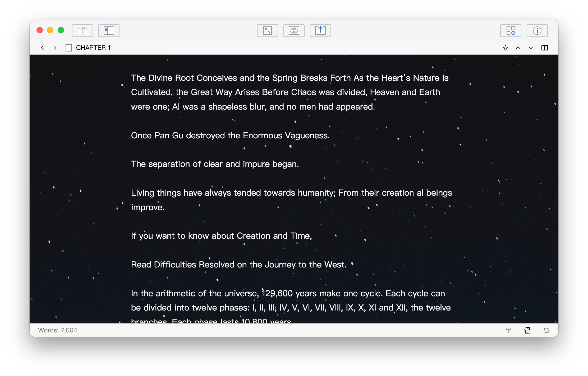Show the inspector info panel
The width and height of the screenshot is (588, 376).
click(x=537, y=31)
